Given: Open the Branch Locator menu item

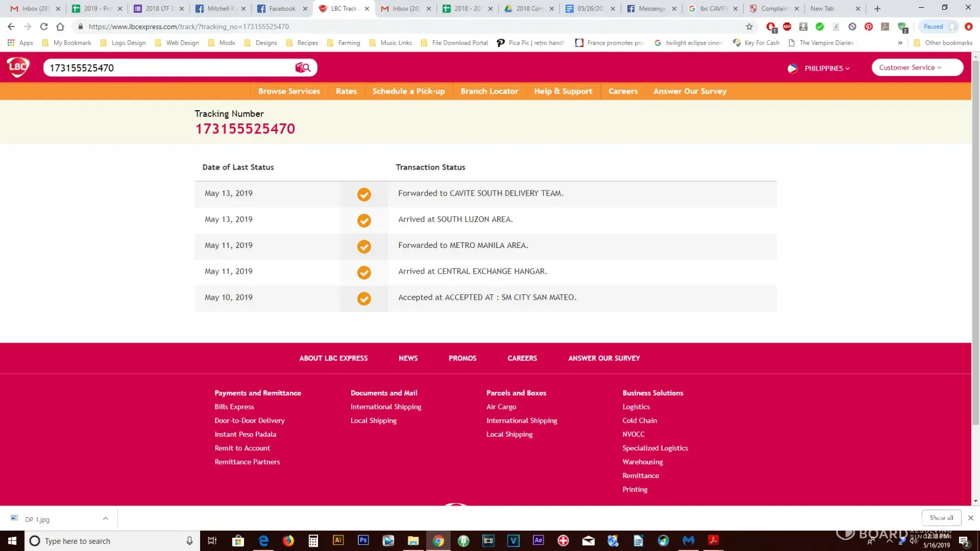Looking at the screenshot, I should [489, 91].
